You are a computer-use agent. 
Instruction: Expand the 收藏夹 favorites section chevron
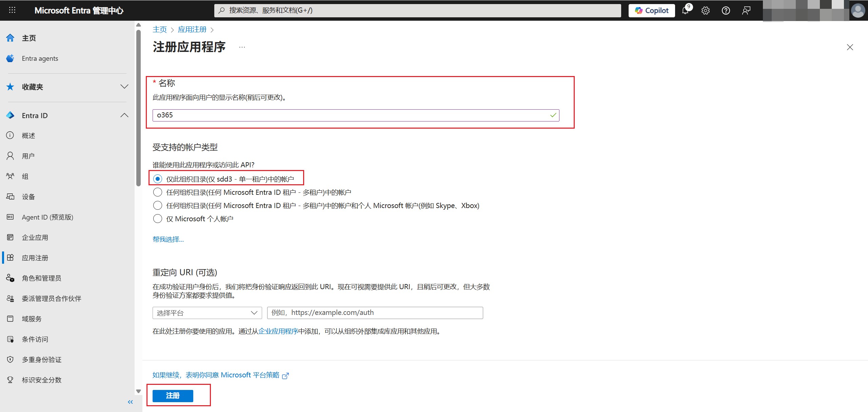click(x=124, y=87)
